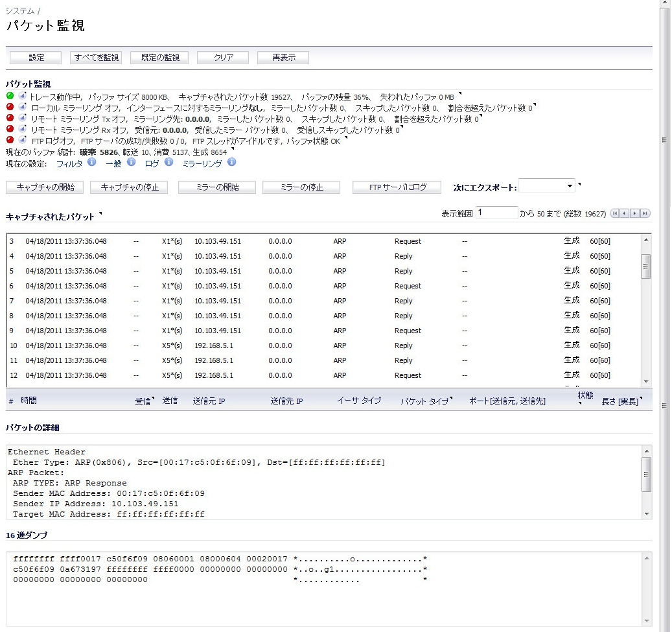Viewport: 672px width, 632px height.
Task: Select packet row 3 ARP Request
Action: coord(324,241)
